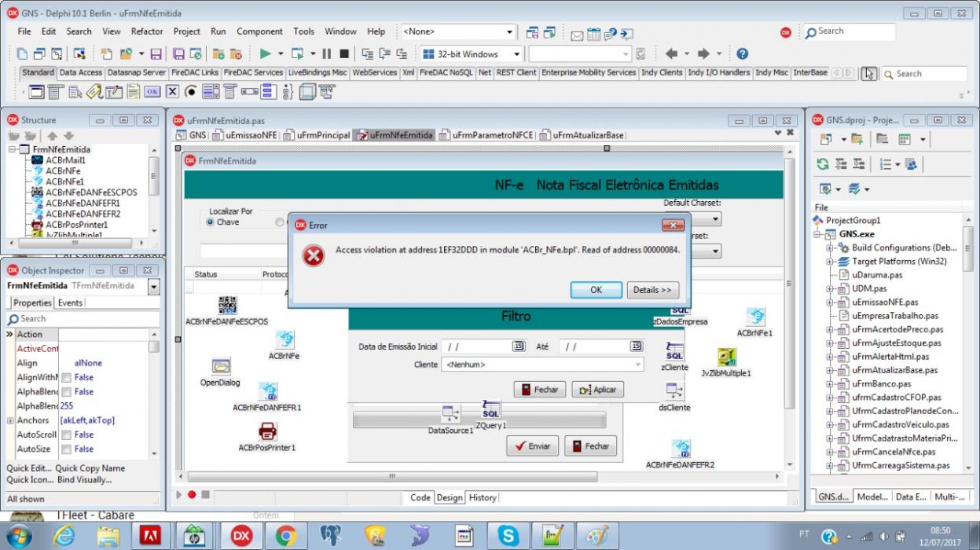Switch to the Code view tab
980x550 pixels.
point(420,497)
